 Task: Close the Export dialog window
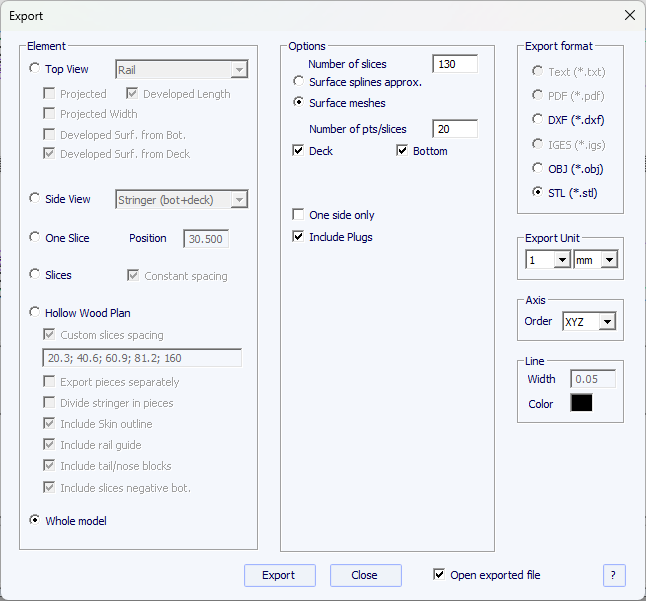[x=629, y=15]
